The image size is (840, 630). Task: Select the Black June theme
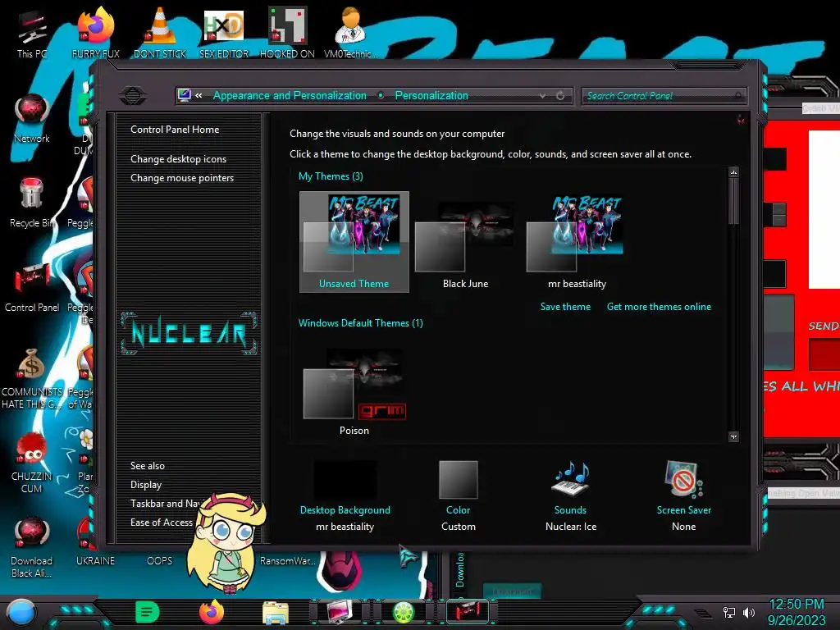pyautogui.click(x=466, y=242)
